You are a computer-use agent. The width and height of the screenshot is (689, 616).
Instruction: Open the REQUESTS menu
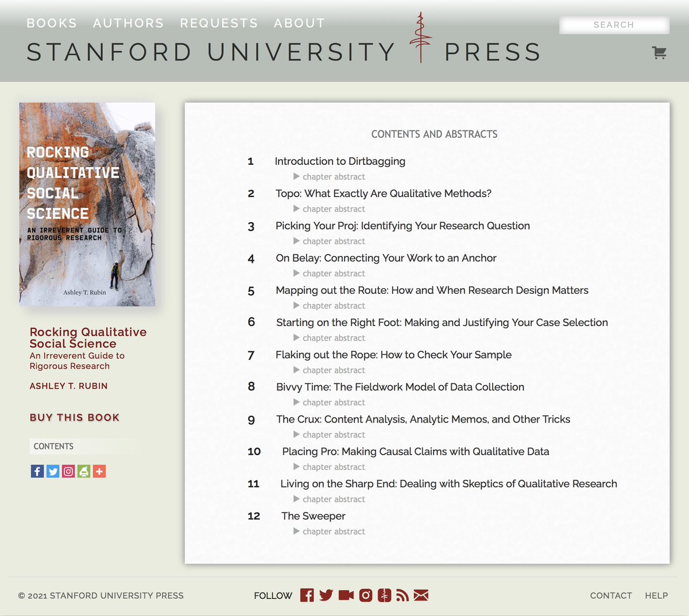[219, 23]
